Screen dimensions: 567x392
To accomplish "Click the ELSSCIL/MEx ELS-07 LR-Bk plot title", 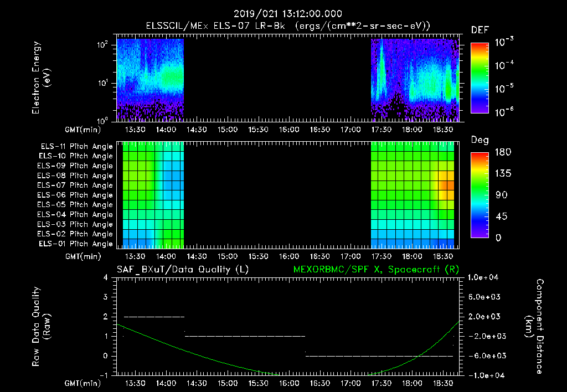I will (x=288, y=26).
